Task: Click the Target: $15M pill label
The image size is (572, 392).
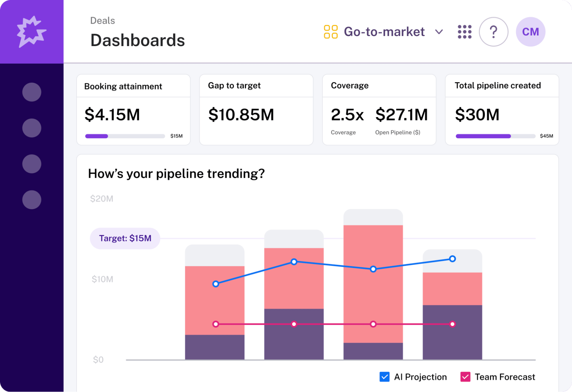Action: (125, 238)
